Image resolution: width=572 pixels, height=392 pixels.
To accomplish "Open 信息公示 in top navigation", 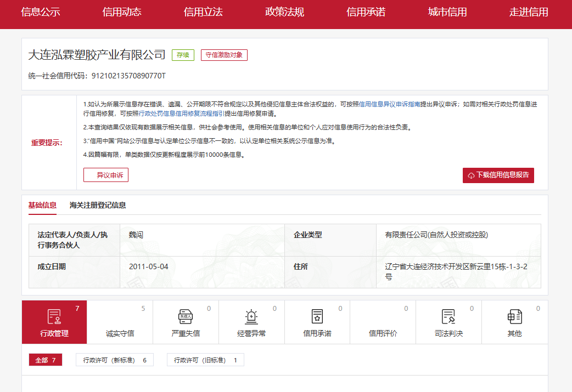I will coord(41,12).
